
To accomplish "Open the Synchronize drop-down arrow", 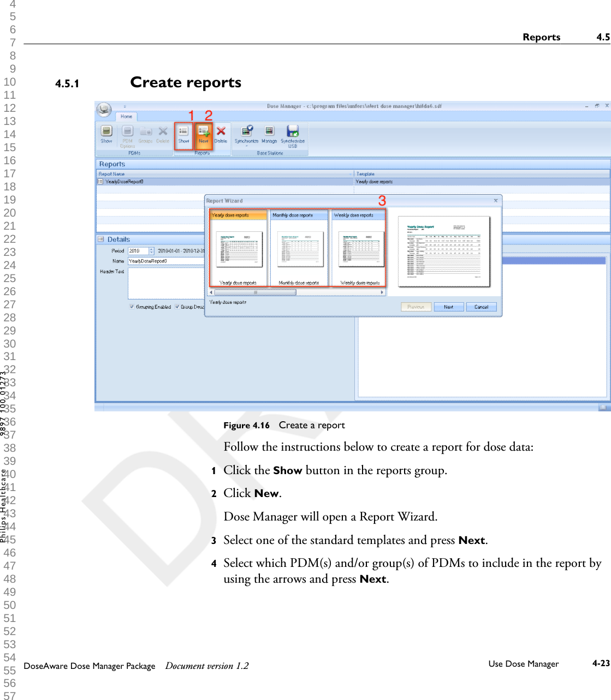I will pyautogui.click(x=247, y=145).
